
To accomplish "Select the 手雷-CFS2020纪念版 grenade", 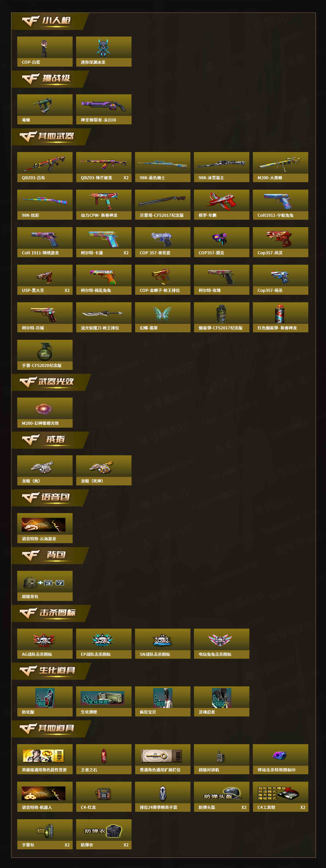I will (x=45, y=355).
